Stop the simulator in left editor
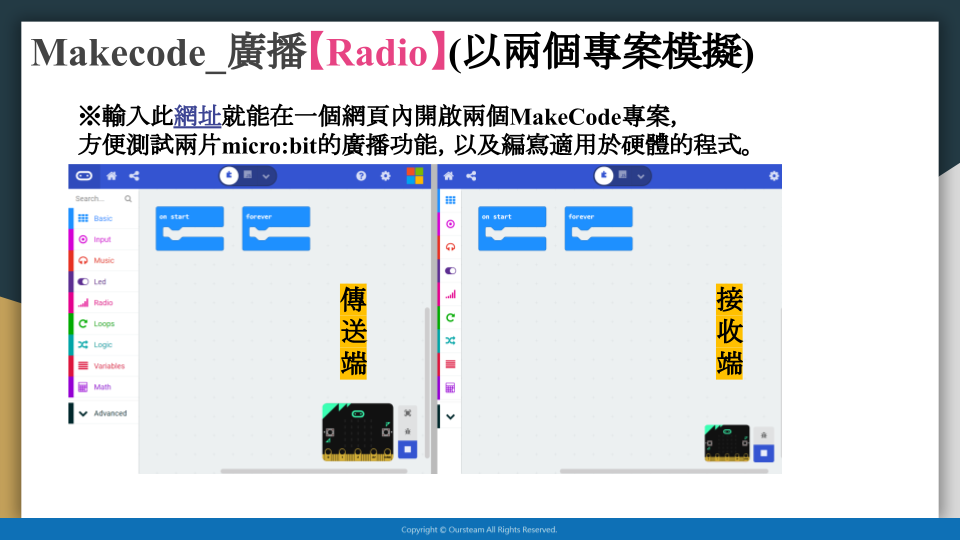The height and width of the screenshot is (540, 960). (408, 449)
